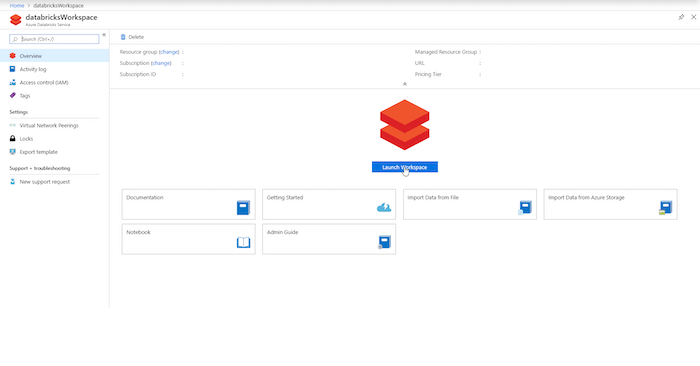700x366 pixels.
Task: Click the Export template icon
Action: 12,152
